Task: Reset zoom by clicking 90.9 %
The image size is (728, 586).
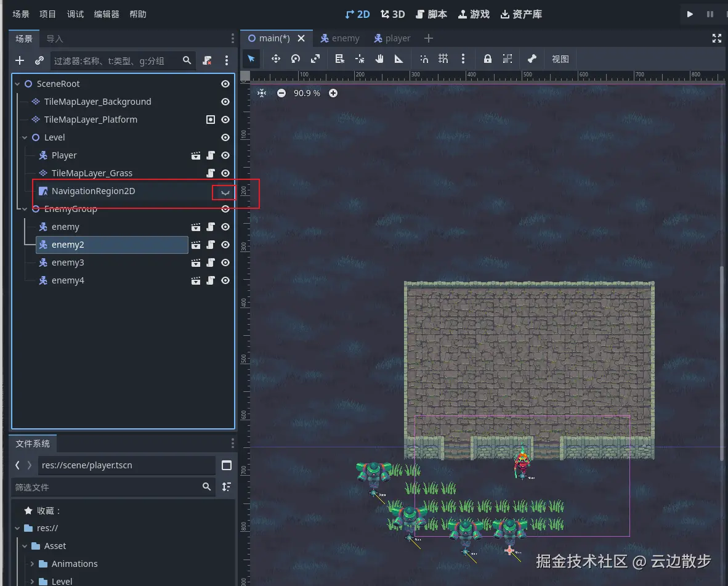Action: pyautogui.click(x=307, y=93)
